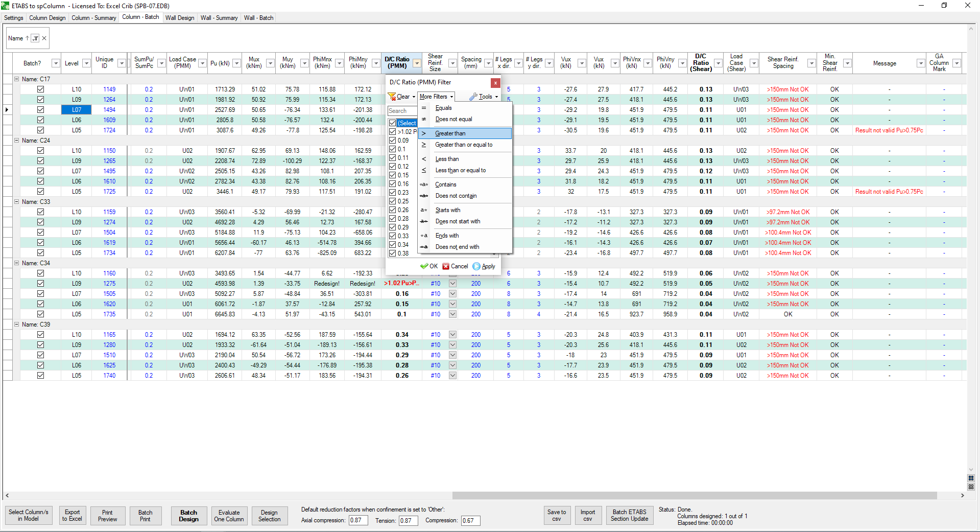
Task: Apply the filter with play icon
Action: point(484,266)
